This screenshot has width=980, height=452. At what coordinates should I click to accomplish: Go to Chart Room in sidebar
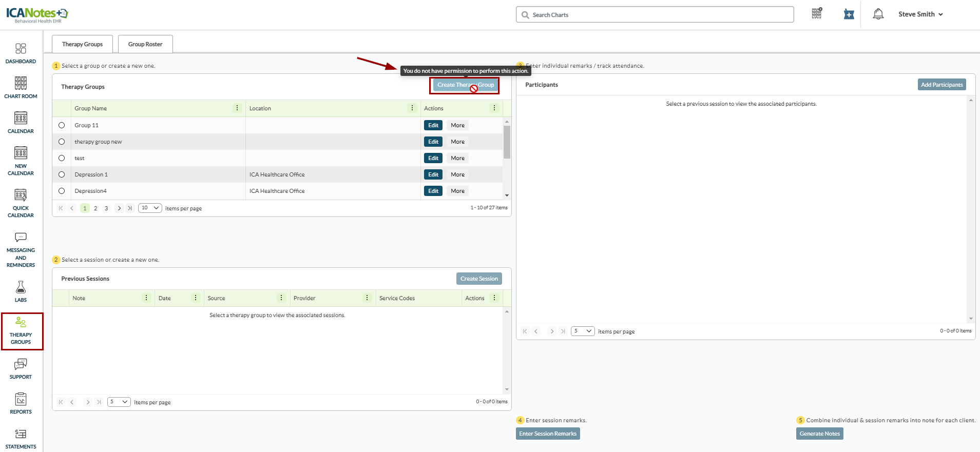click(21, 88)
